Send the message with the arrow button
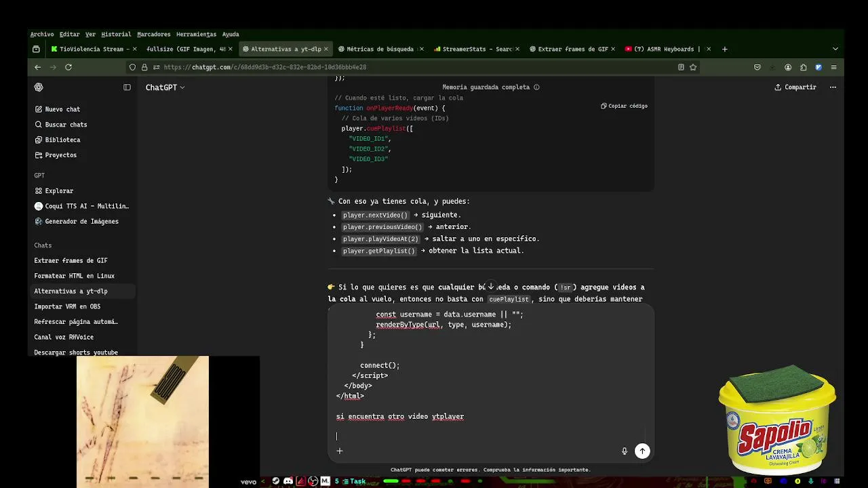This screenshot has width=868, height=488. click(x=642, y=451)
